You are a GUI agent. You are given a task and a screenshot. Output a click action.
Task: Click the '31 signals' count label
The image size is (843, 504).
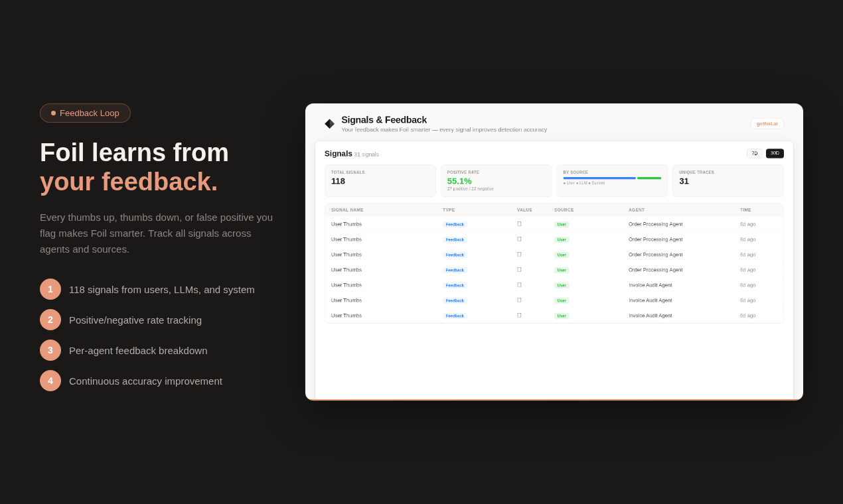[366, 155]
